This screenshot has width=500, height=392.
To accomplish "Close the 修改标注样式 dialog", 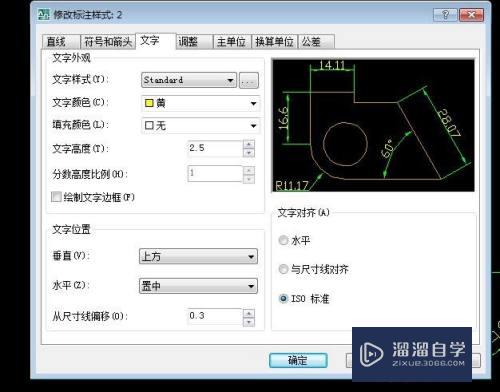I will coord(471,15).
